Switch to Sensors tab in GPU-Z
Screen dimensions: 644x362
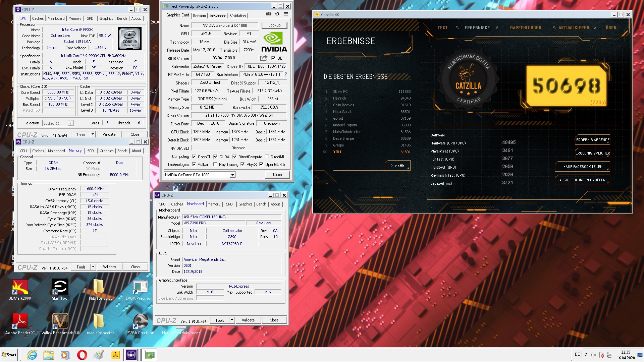(x=199, y=15)
